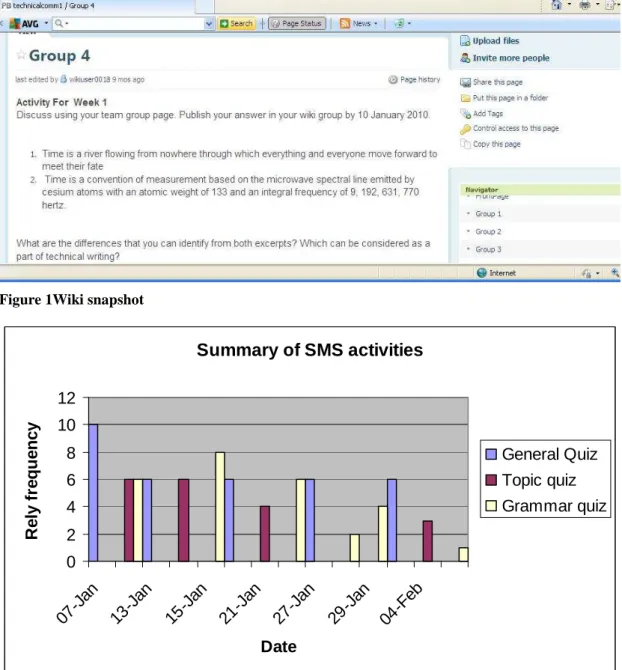
Task: Click the Internet zone globe icon
Action: (481, 273)
